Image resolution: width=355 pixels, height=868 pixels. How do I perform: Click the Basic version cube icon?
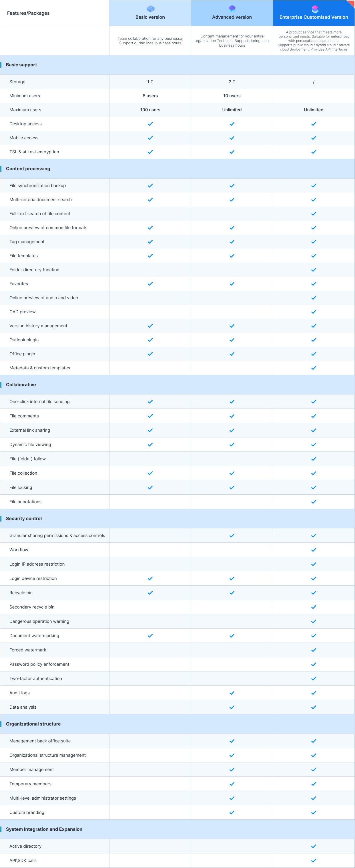pyautogui.click(x=150, y=9)
